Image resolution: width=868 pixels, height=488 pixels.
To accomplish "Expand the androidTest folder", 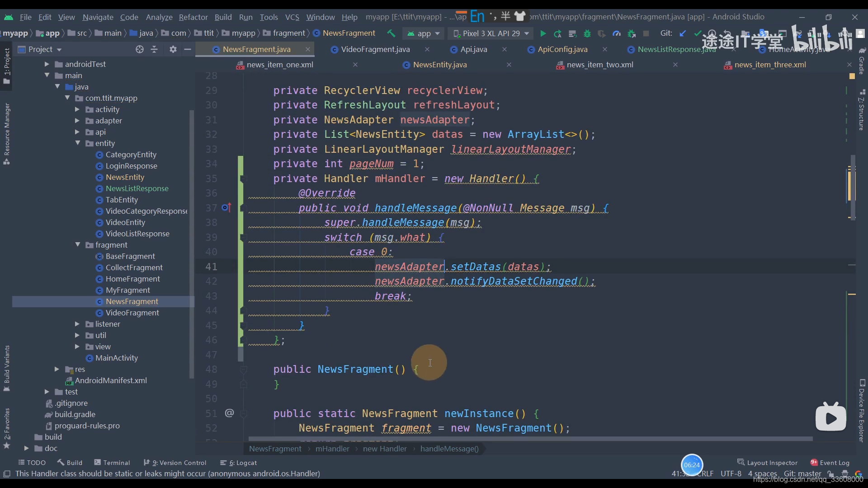I will click(47, 64).
